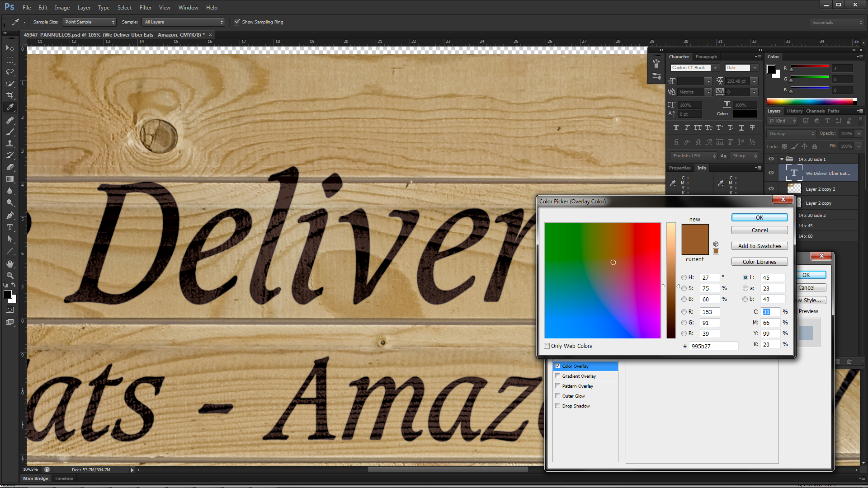Viewport: 868px width, 488px height.
Task: Select the Line shape tool
Action: (x=9, y=251)
